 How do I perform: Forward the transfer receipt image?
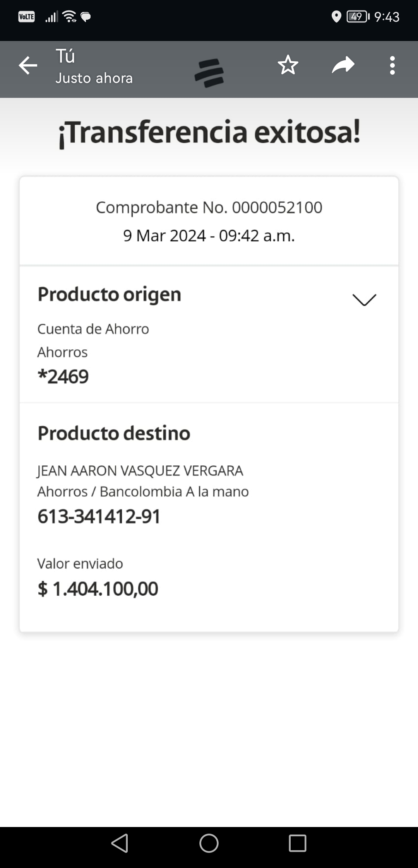pyautogui.click(x=343, y=65)
